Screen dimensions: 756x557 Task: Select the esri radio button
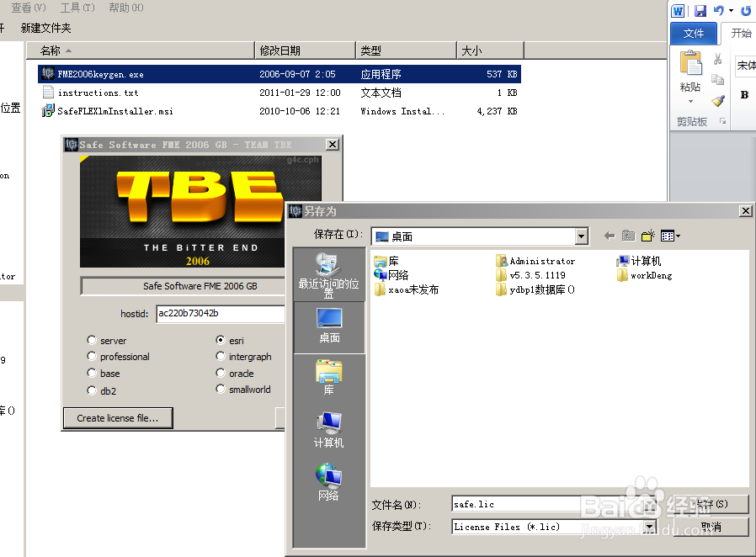point(221,341)
